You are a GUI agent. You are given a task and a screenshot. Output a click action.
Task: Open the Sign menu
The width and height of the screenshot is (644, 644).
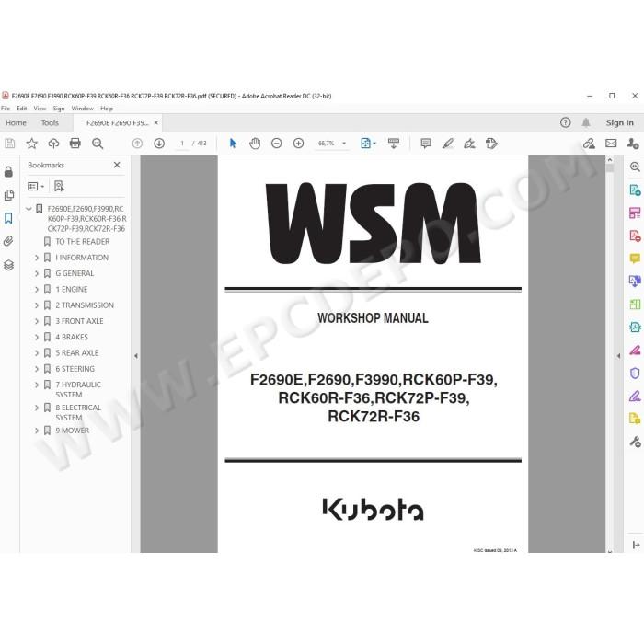point(59,109)
